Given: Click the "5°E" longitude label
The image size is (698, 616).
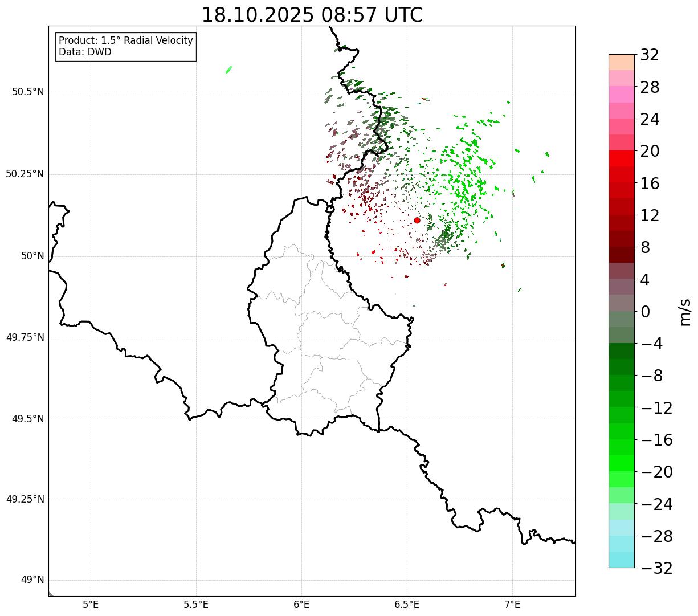Looking at the screenshot, I should pyautogui.click(x=91, y=604).
